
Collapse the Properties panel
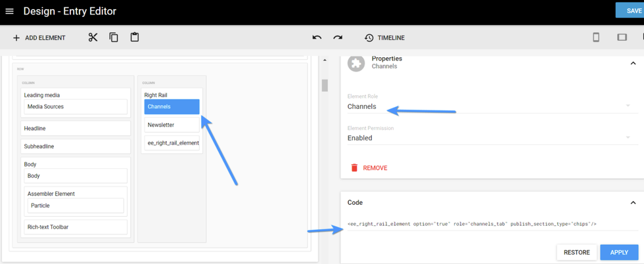633,63
